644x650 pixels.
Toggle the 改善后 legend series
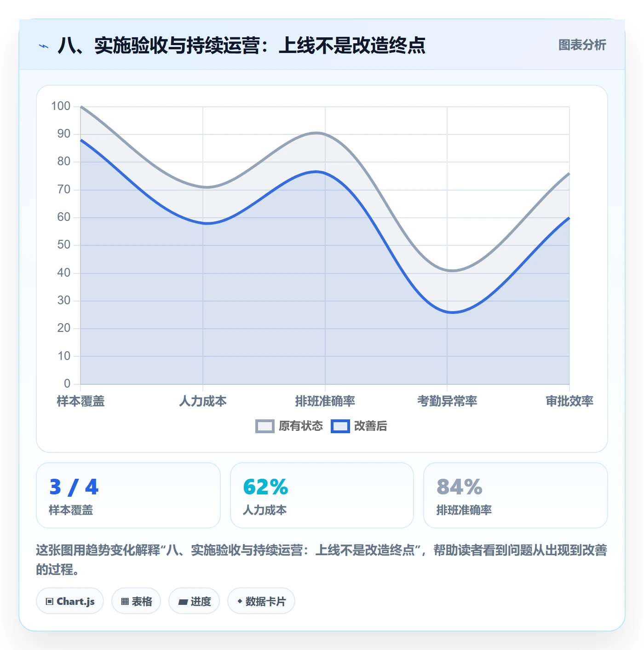(x=359, y=426)
